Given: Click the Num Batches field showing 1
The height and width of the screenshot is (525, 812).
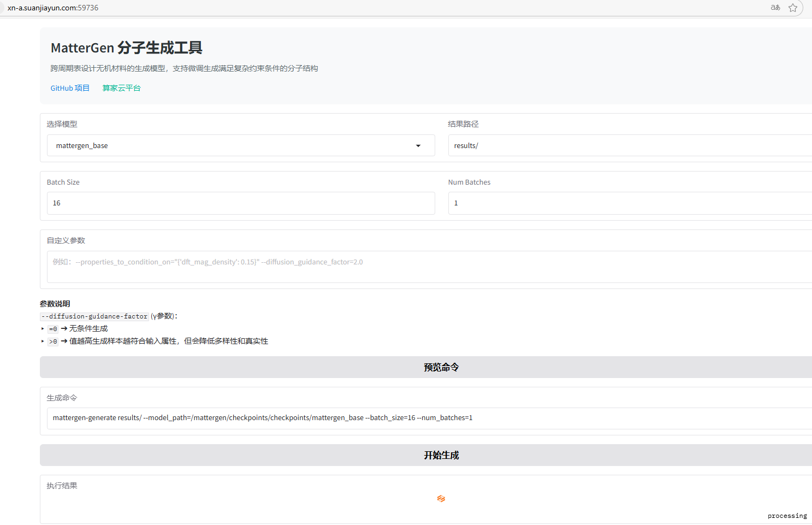Looking at the screenshot, I should tap(630, 203).
